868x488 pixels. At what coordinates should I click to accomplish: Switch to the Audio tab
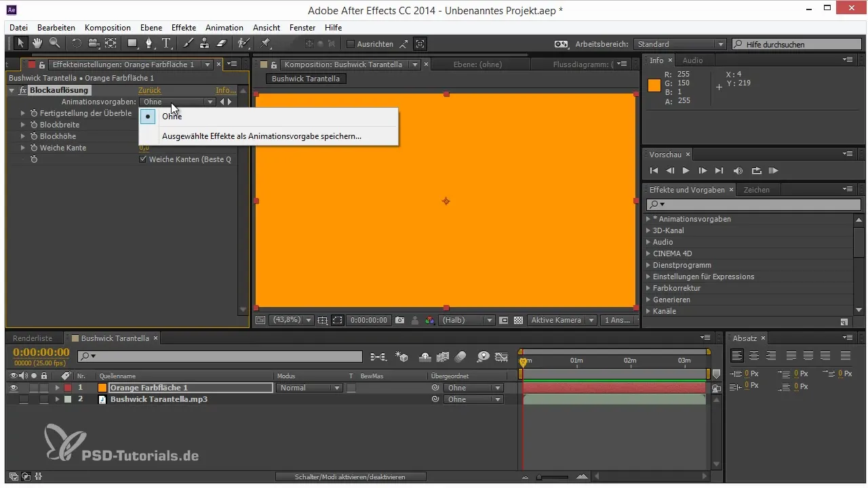pos(692,60)
